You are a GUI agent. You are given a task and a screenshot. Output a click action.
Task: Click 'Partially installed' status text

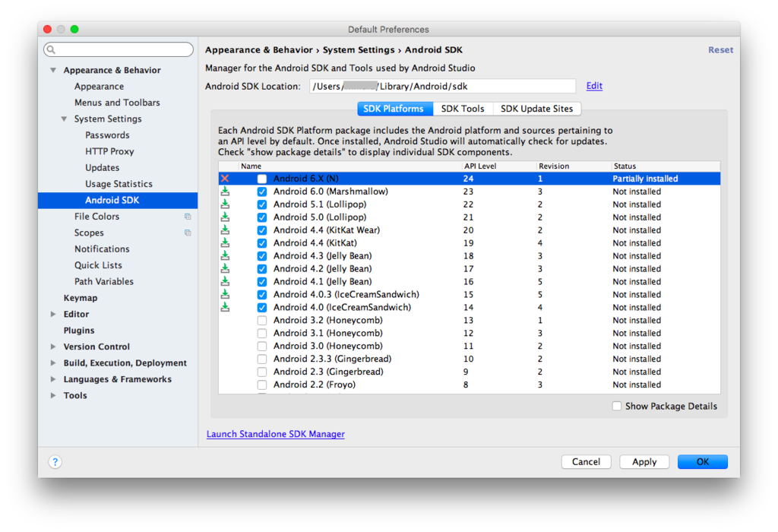pyautogui.click(x=645, y=179)
